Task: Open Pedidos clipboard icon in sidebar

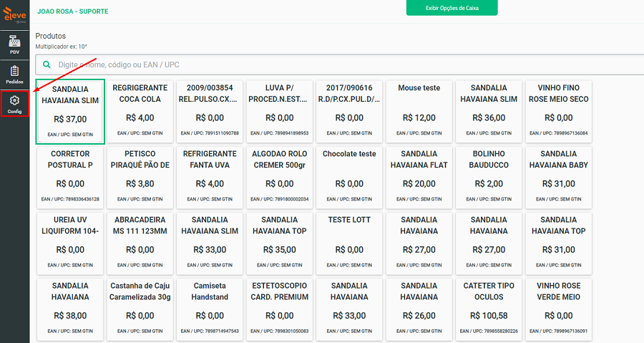Action: (x=14, y=74)
